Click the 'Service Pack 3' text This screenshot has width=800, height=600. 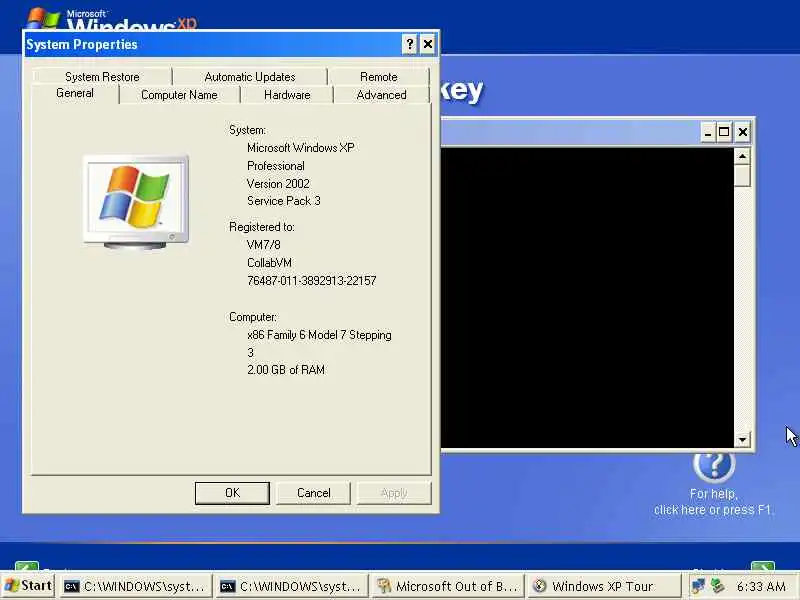pyautogui.click(x=284, y=201)
